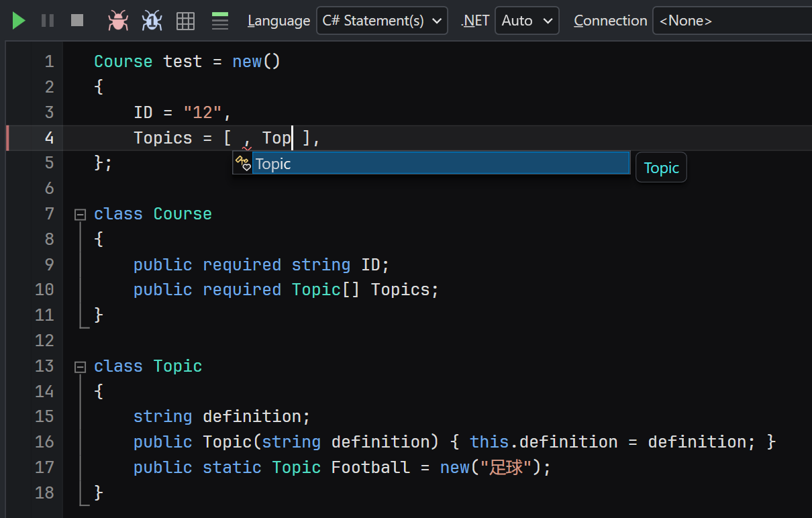Click line number 13 in the gutter

point(44,366)
